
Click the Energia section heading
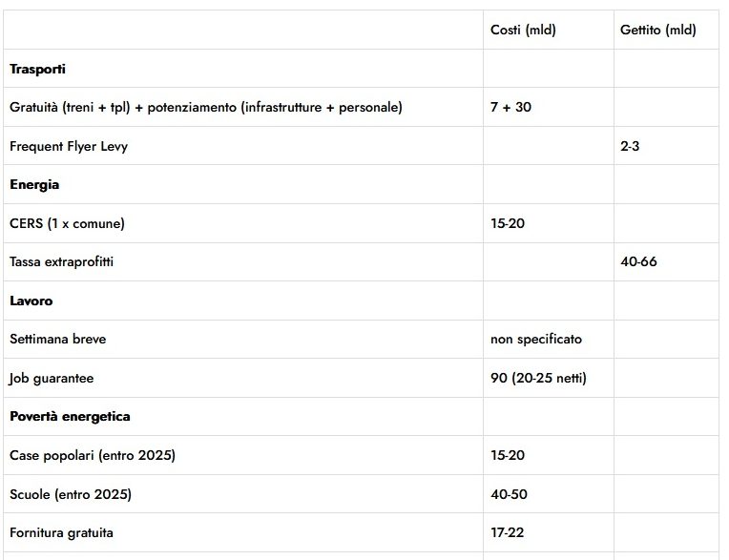coord(34,184)
